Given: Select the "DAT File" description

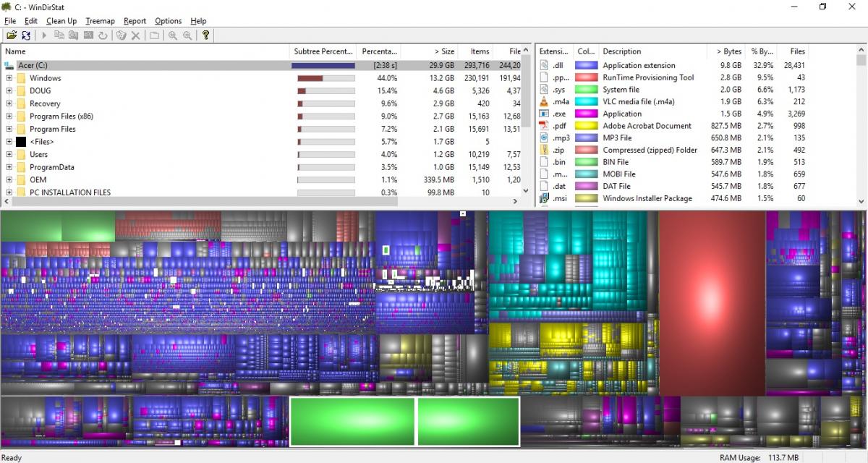Looking at the screenshot, I should tap(616, 186).
